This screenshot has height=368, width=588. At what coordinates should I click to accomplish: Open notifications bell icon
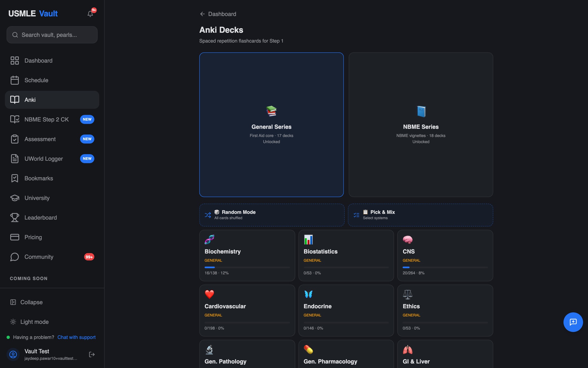point(90,14)
